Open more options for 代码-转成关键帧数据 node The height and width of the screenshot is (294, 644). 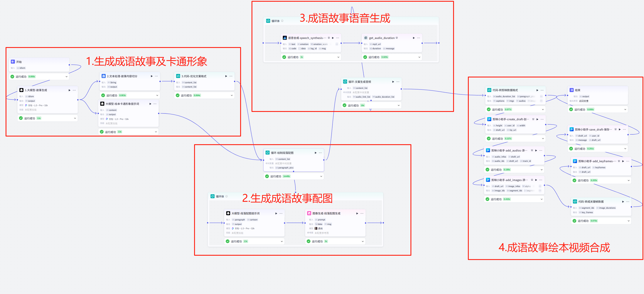[x=628, y=202]
